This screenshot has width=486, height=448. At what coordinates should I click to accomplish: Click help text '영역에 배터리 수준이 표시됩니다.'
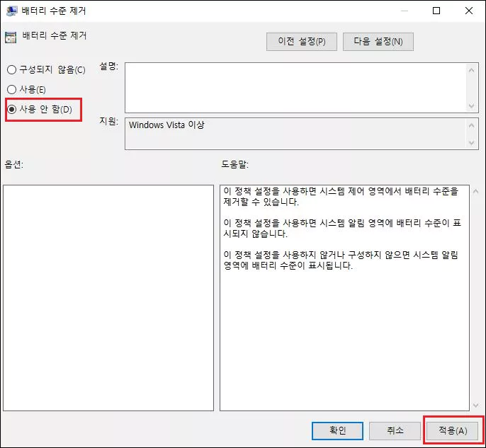click(288, 265)
